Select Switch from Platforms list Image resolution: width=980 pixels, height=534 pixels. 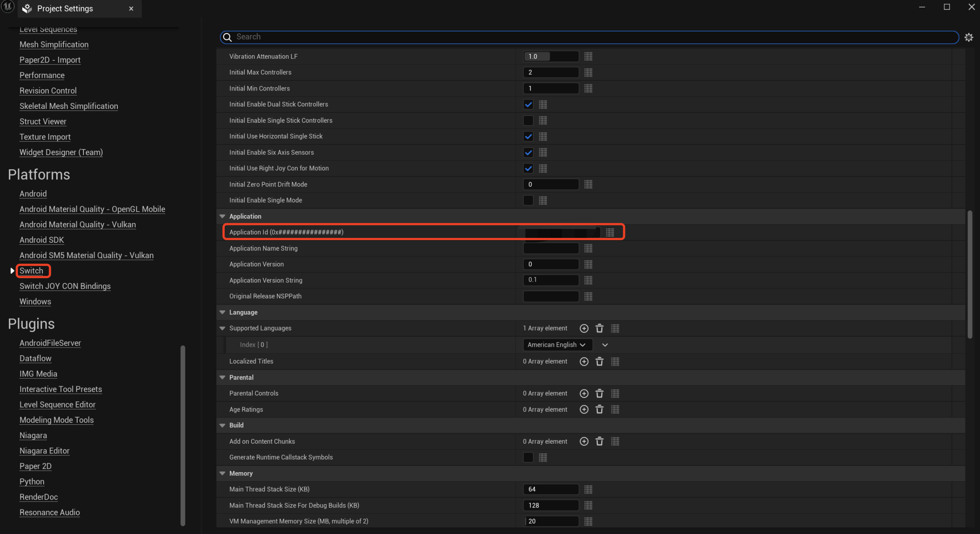point(31,270)
